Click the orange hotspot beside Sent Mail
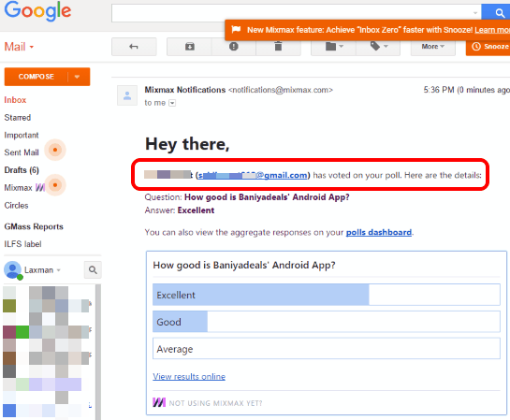This screenshot has height=420, width=510. pyautogui.click(x=55, y=150)
